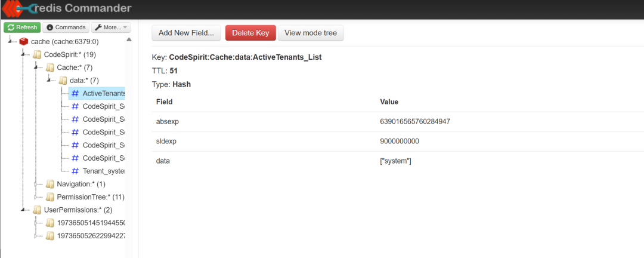
Task: Open the ActiveTenants hash key
Action: pos(98,93)
